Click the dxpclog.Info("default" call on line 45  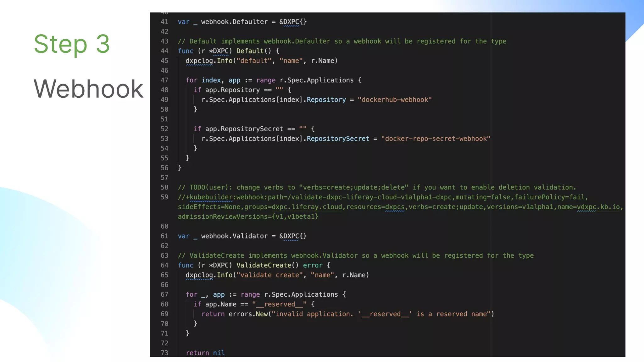pos(228,61)
